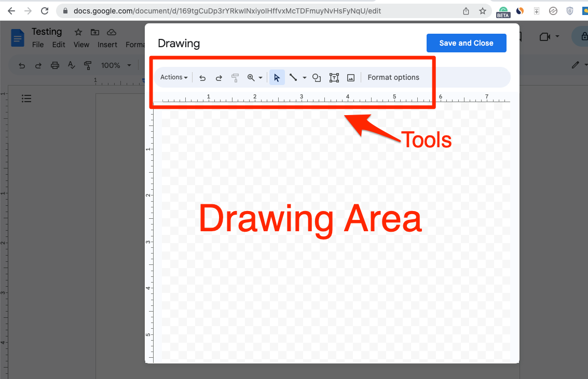This screenshot has width=588, height=379.
Task: Open the File menu
Action: (37, 45)
